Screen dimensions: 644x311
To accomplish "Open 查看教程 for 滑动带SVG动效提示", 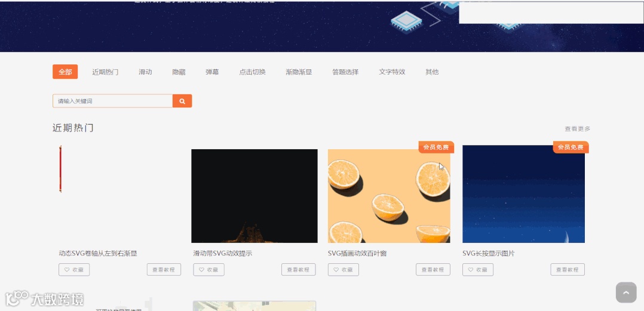I will pyautogui.click(x=299, y=270).
